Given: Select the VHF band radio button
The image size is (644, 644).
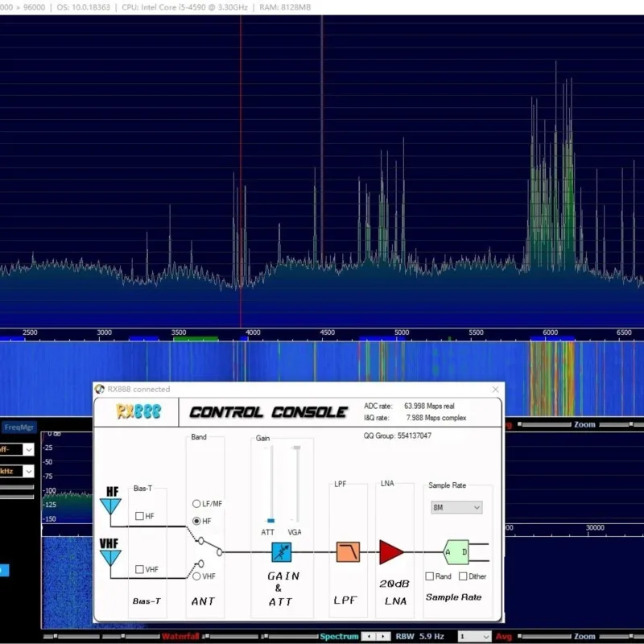Looking at the screenshot, I should click(x=196, y=576).
